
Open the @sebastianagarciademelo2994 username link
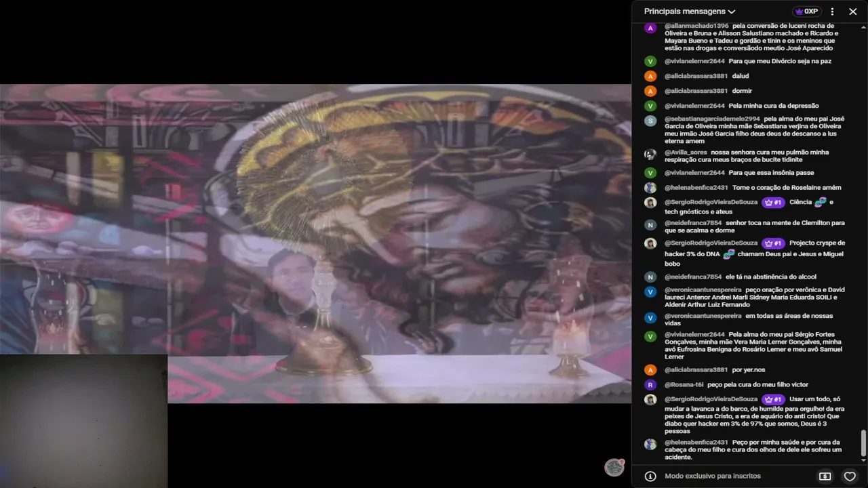[712, 119]
